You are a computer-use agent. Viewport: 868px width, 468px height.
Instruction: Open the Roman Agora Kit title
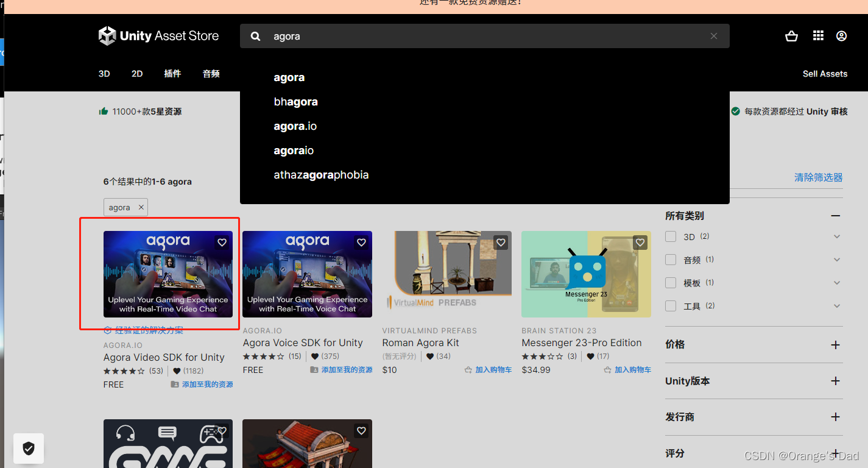point(420,342)
